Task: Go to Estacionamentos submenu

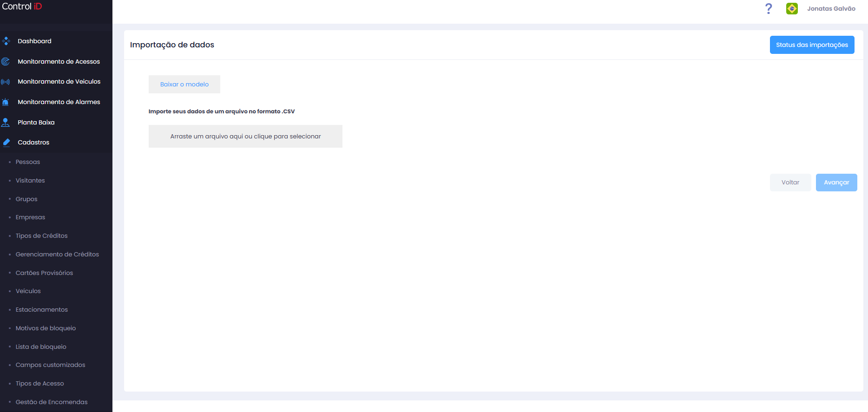Action: coord(41,310)
